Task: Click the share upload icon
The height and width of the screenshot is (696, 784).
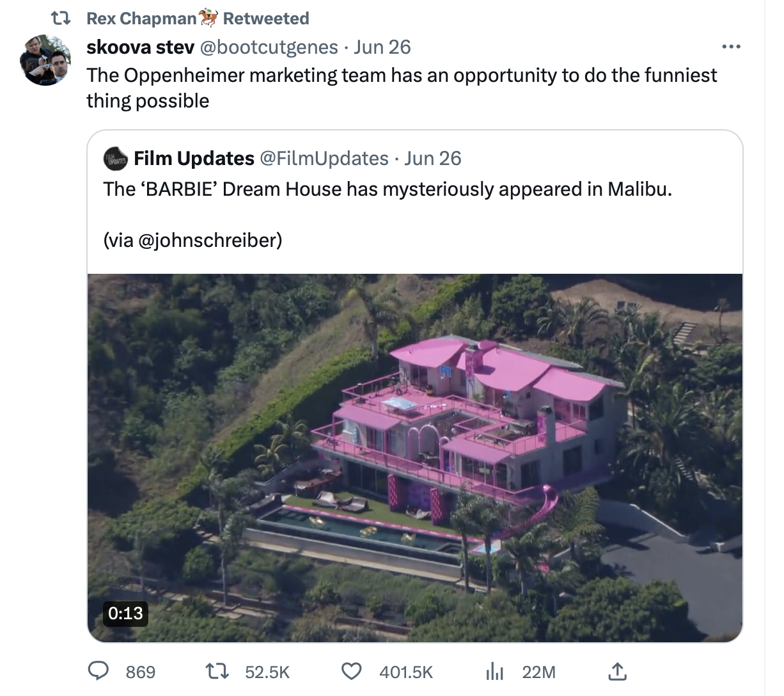Action: click(616, 671)
